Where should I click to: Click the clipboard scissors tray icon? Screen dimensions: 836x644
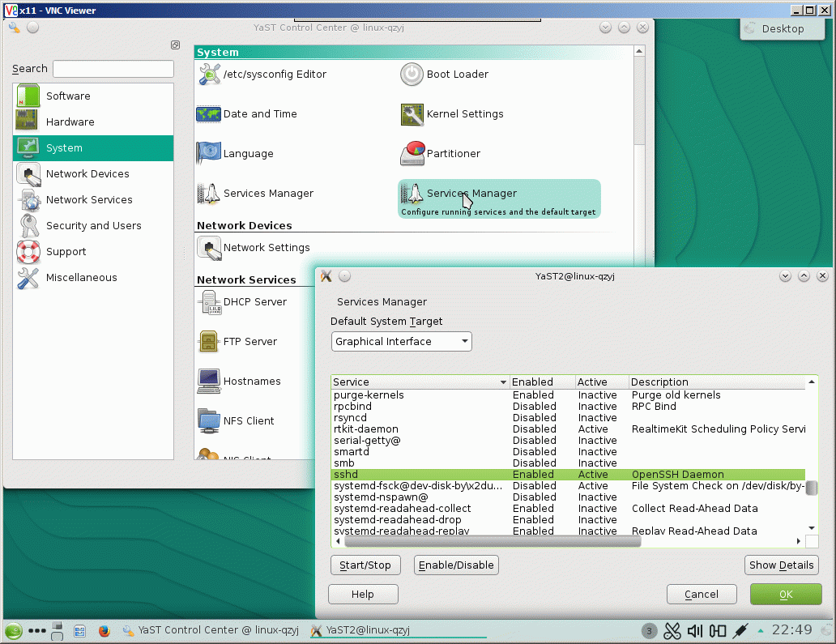pyautogui.click(x=672, y=631)
